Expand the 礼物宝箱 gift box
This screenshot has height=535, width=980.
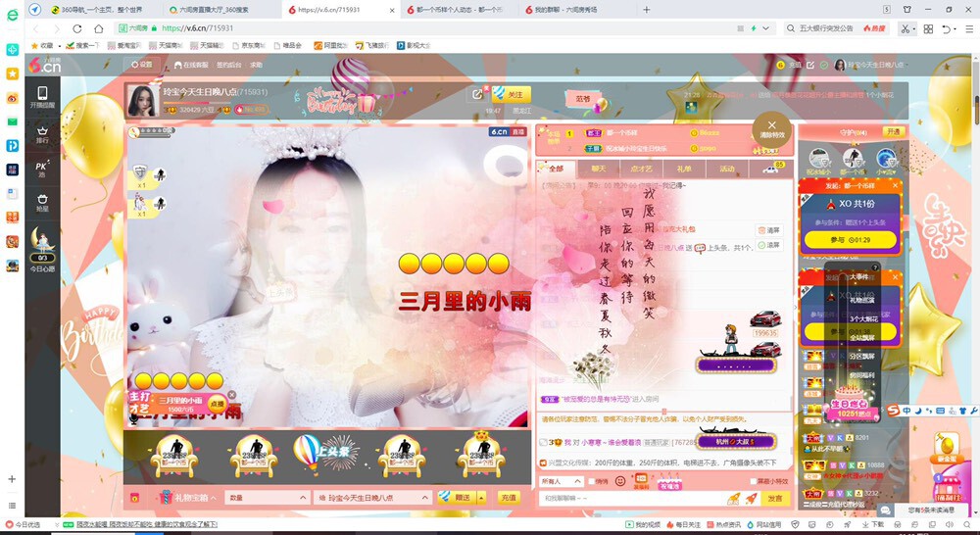[x=189, y=498]
